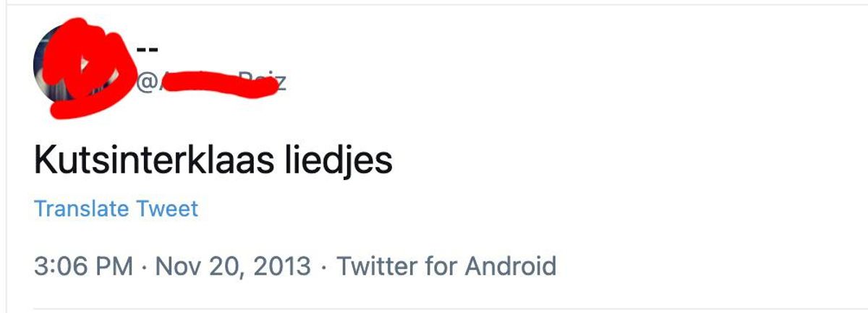Screen dimensions: 868x313
Task: Click the display name shown as two dashes
Action: pyautogui.click(x=148, y=49)
